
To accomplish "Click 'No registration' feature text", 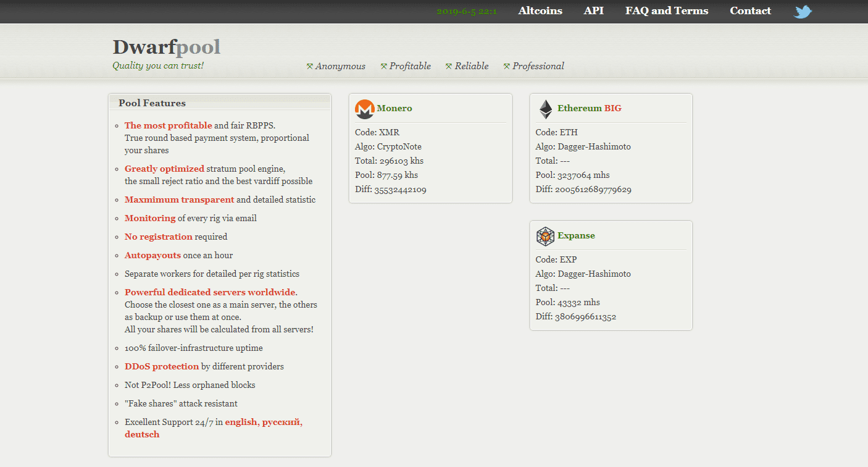I will (x=159, y=237).
